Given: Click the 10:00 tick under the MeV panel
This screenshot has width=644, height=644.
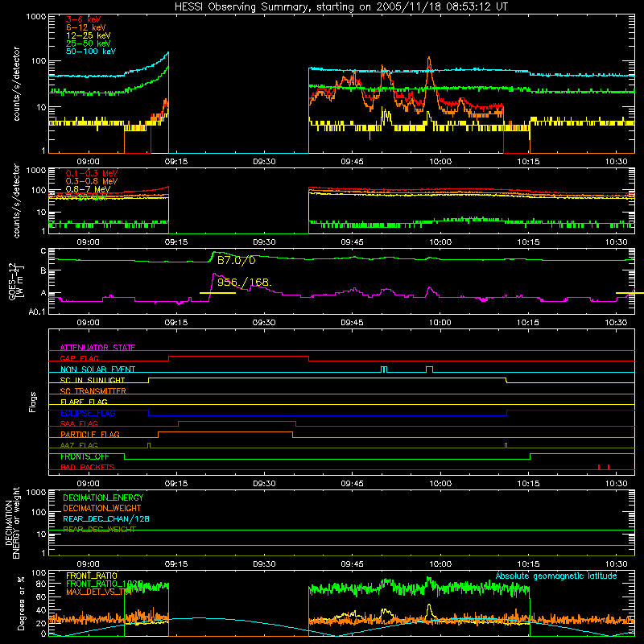Looking at the screenshot, I should (440, 242).
